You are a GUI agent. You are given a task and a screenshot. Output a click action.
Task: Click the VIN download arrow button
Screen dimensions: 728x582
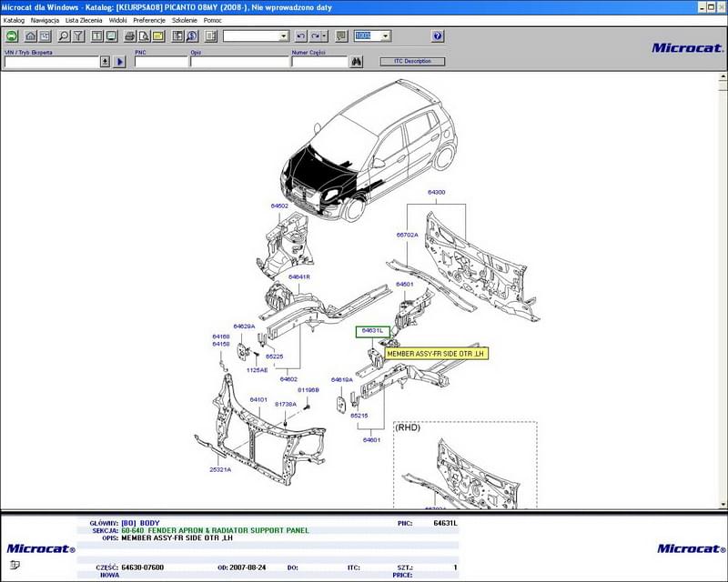point(106,61)
